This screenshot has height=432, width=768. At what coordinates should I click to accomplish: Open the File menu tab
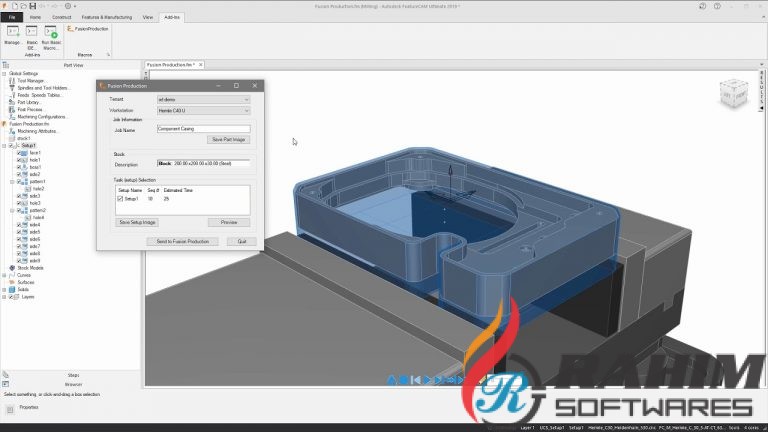click(x=12, y=17)
